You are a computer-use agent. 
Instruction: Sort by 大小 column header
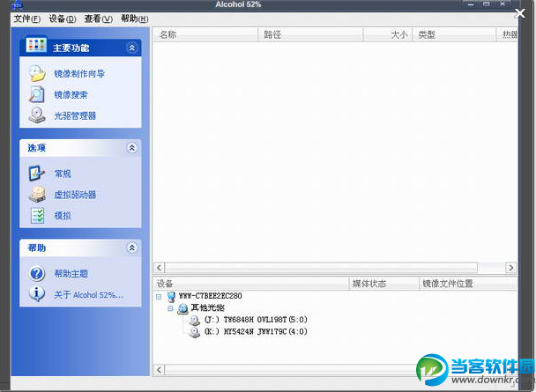point(388,34)
